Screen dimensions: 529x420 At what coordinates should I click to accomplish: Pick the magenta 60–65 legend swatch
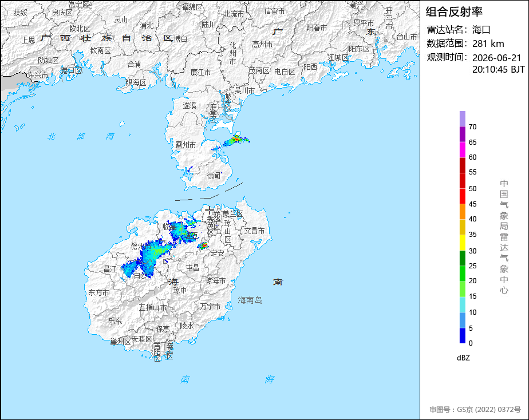pos(463,150)
